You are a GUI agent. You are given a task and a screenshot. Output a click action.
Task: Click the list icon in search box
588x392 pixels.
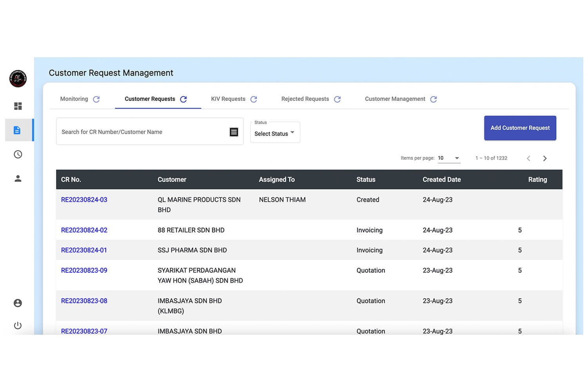tap(234, 132)
